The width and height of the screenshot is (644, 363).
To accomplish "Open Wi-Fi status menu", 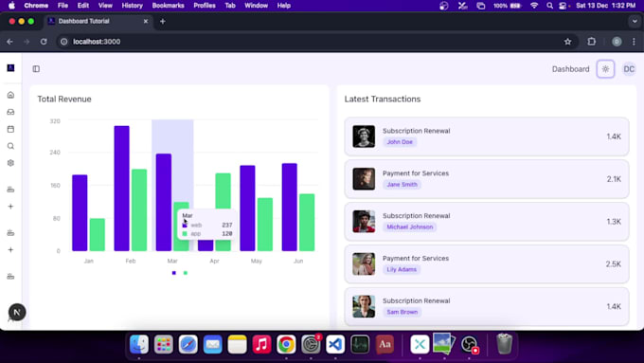I will (x=534, y=6).
